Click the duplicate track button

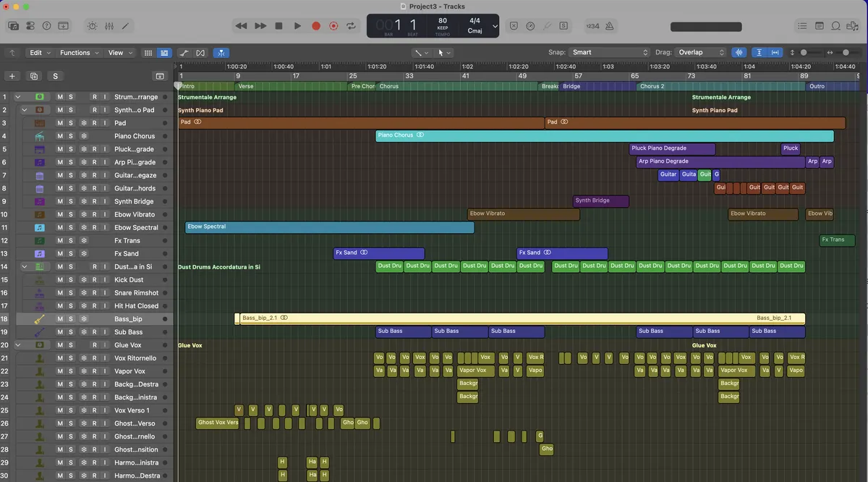point(33,76)
